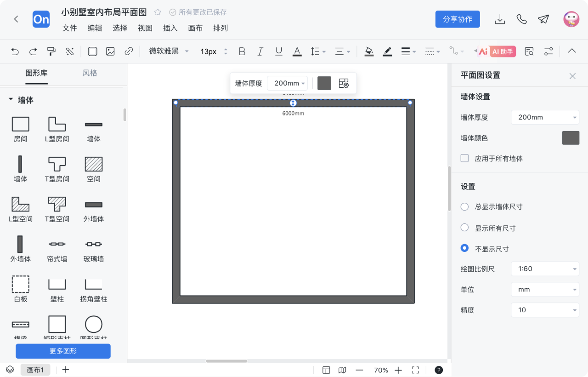Select the 显示所有尺寸 radio option

click(x=464, y=228)
